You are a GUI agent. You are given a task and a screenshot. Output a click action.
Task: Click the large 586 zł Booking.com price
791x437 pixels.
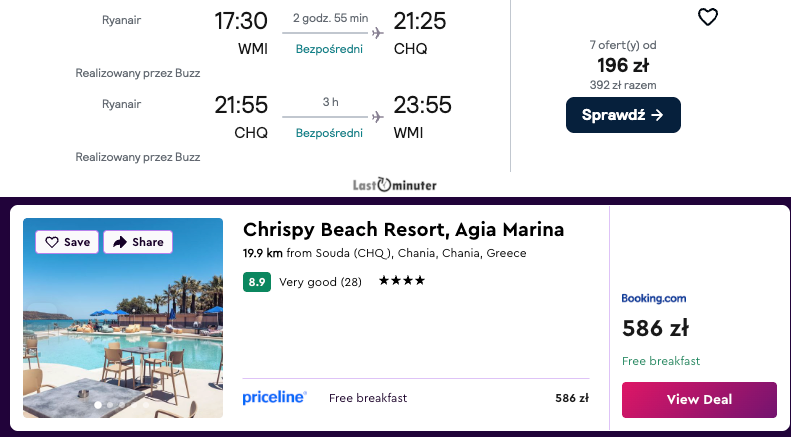click(655, 328)
